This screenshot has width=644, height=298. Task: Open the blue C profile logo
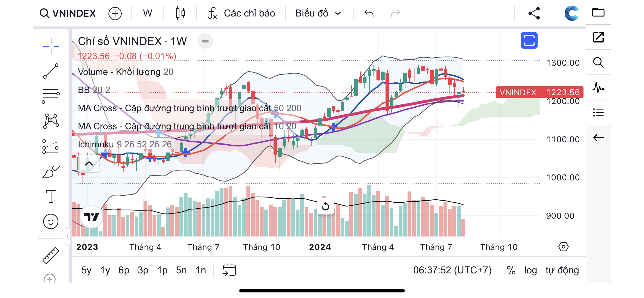[571, 13]
